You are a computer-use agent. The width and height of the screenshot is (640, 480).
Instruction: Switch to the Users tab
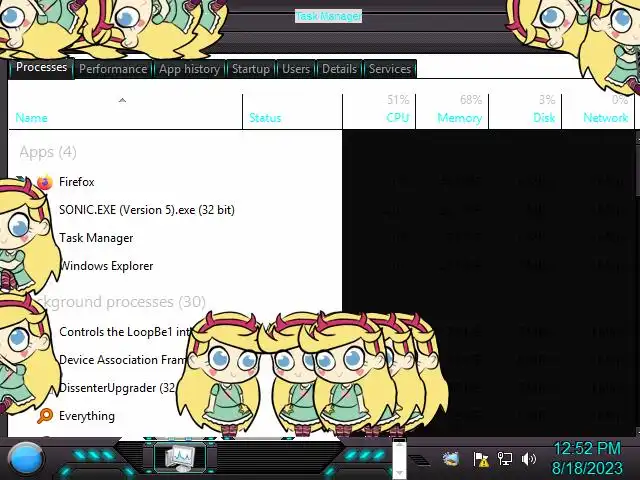(x=296, y=69)
